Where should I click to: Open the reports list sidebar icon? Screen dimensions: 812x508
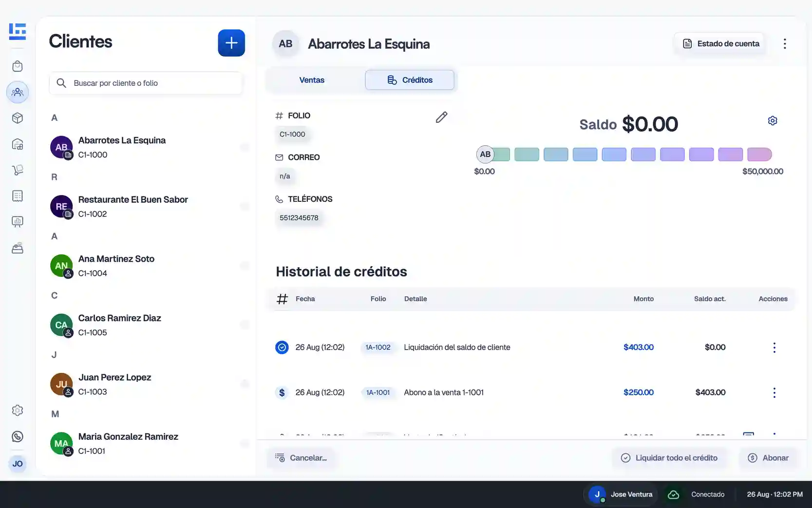[x=18, y=196]
